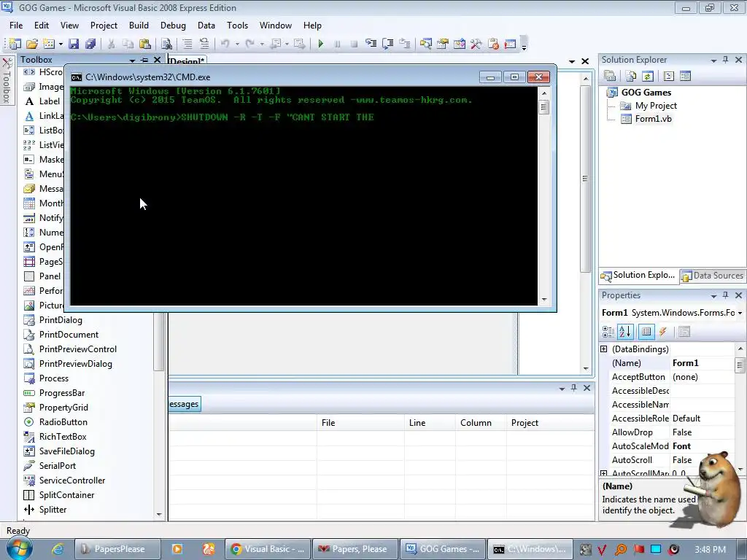Pick the RichTextBox control in Toolbox
Image resolution: width=747 pixels, height=560 pixels.
coord(63,437)
